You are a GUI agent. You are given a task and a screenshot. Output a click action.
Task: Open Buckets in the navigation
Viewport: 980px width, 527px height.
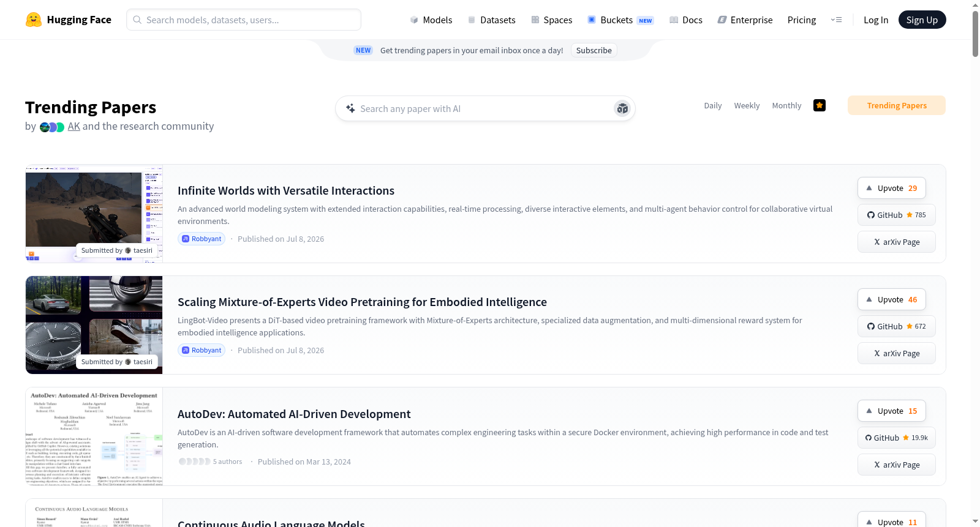[620, 20]
